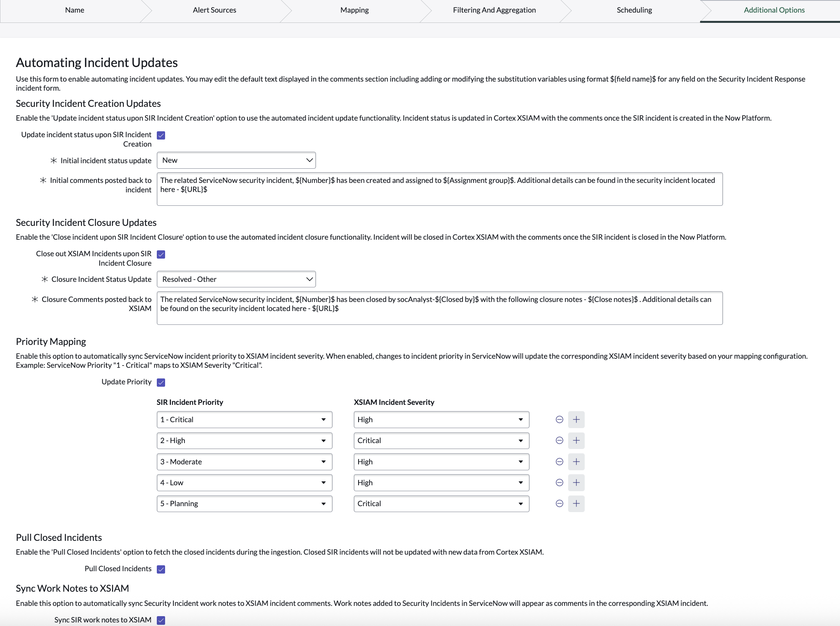Click the Pull Closed Incidents section heading
The image size is (840, 626).
point(59,537)
